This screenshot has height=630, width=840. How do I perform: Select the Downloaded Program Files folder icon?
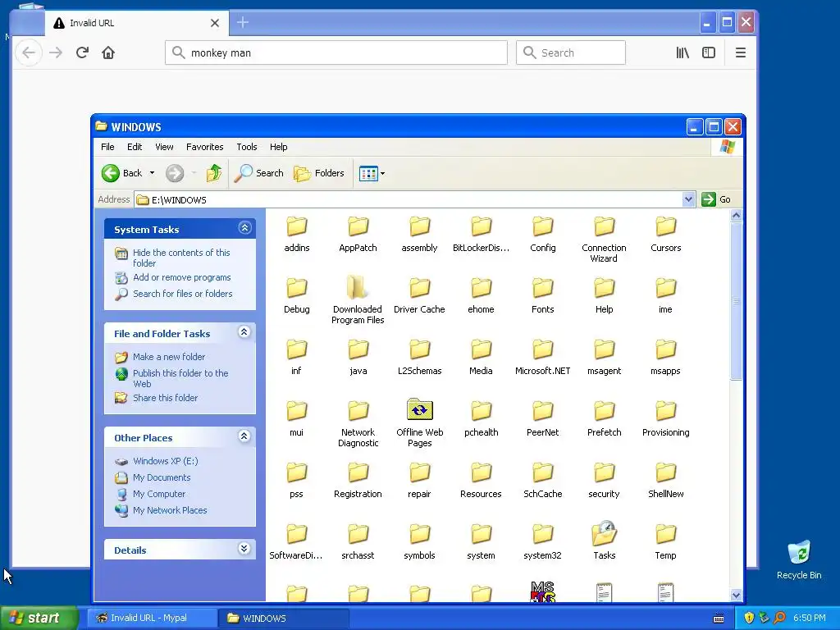[358, 287]
